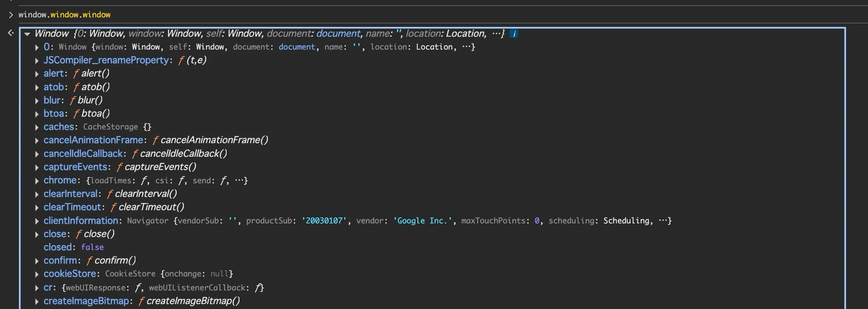Collapse the top-level Window object

coord(27,34)
